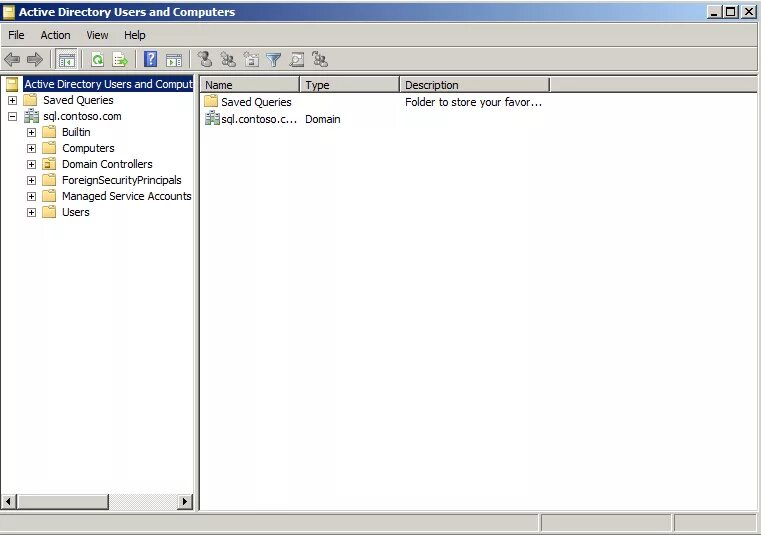Select Builtin in the tree
The height and width of the screenshot is (535, 761).
tap(76, 132)
